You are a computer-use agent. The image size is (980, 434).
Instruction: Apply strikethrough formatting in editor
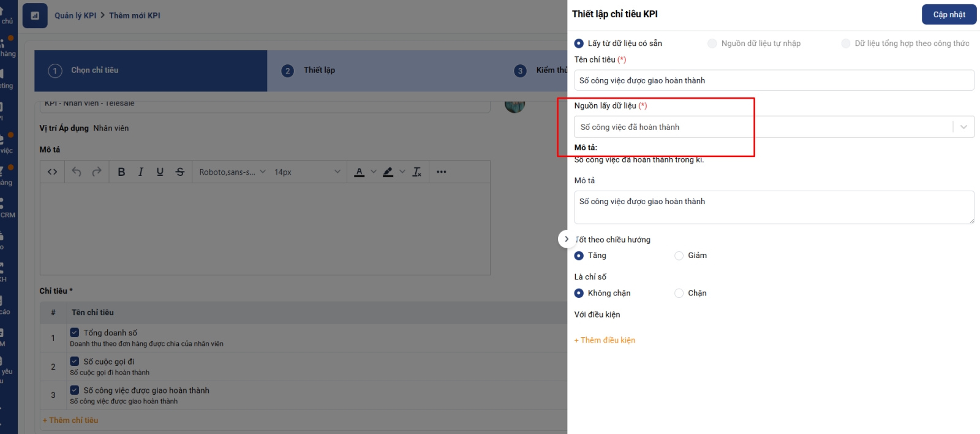tap(180, 172)
